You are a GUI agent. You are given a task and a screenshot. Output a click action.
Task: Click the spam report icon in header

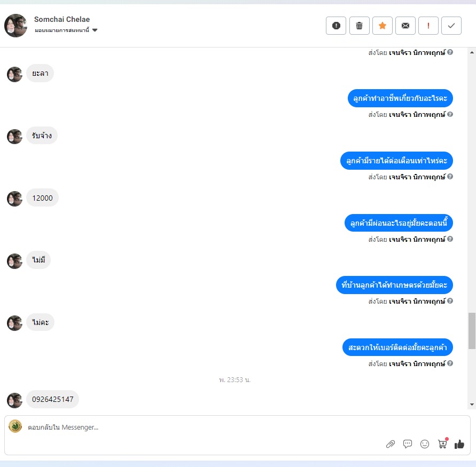pos(335,26)
